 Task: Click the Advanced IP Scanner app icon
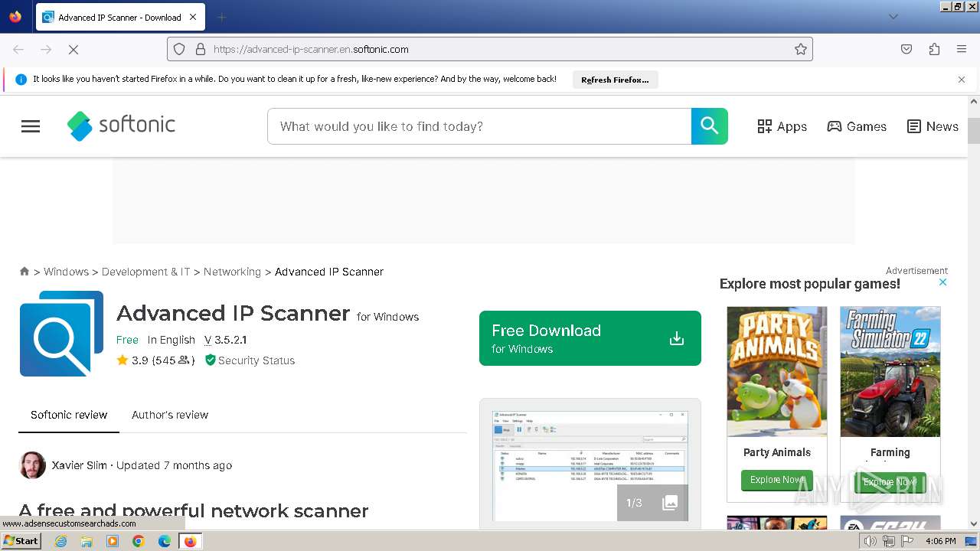tap(61, 334)
